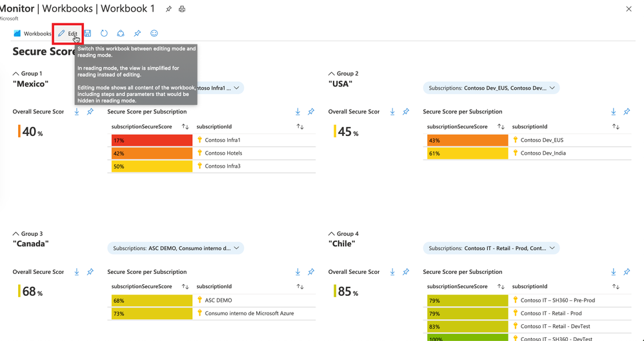Collapse Group 1 with its chevron
The image size is (644, 341).
16,73
